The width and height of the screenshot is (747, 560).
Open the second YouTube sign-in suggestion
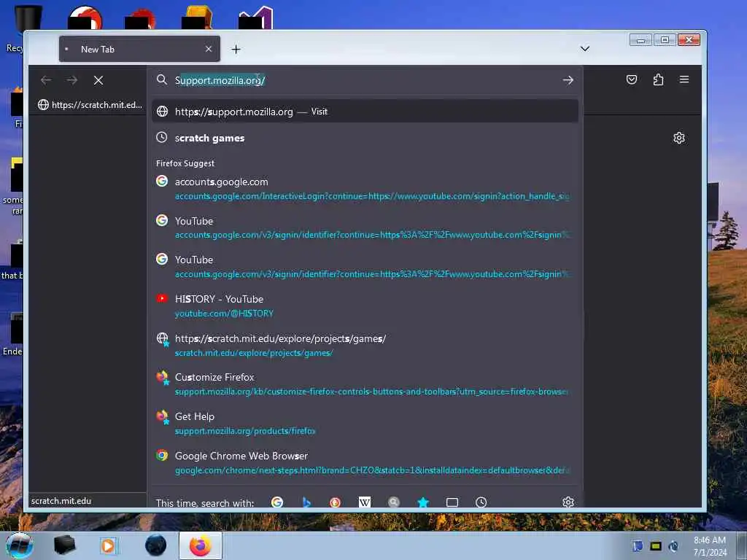coord(365,267)
